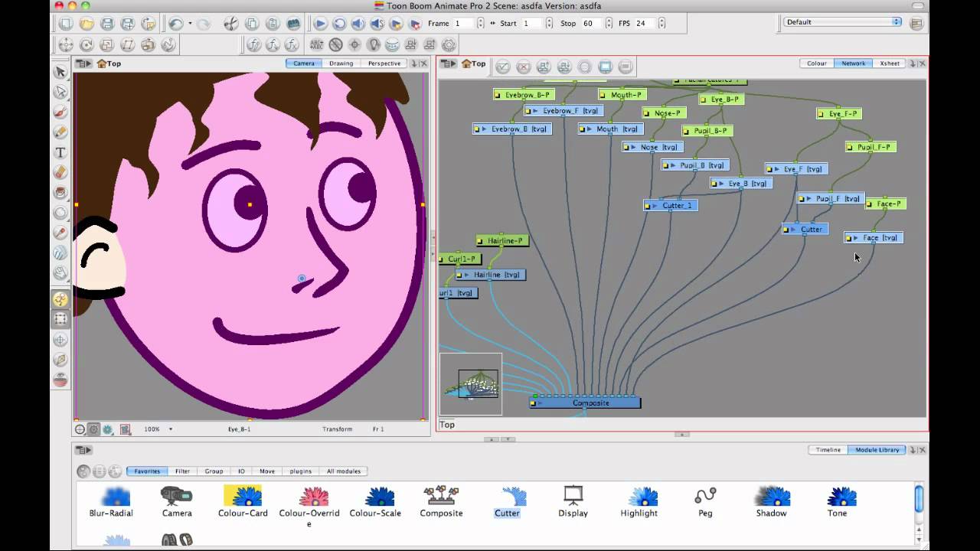Expand the Pupil_B [tvg] node arrow
This screenshot has width=980, height=551.
point(673,165)
